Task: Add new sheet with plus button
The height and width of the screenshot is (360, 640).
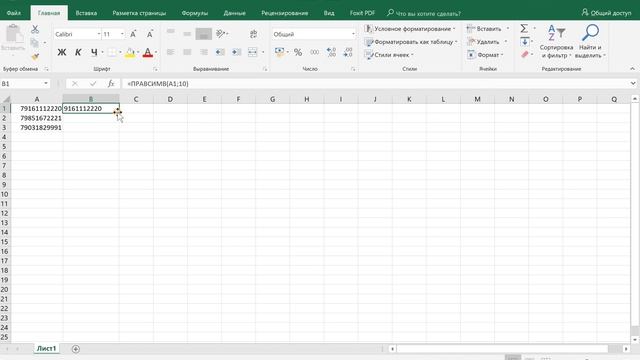Action: pos(76,349)
